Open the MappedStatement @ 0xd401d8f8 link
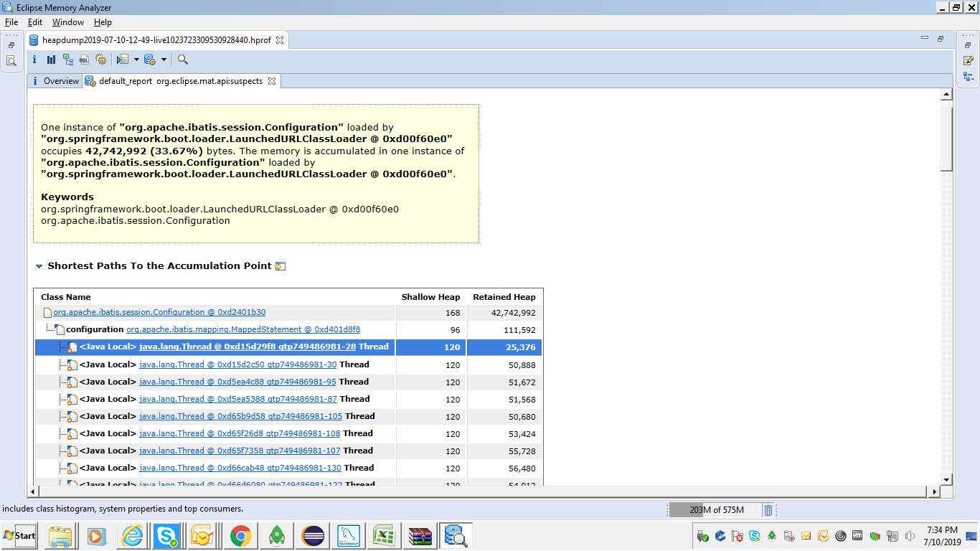 pos(243,330)
